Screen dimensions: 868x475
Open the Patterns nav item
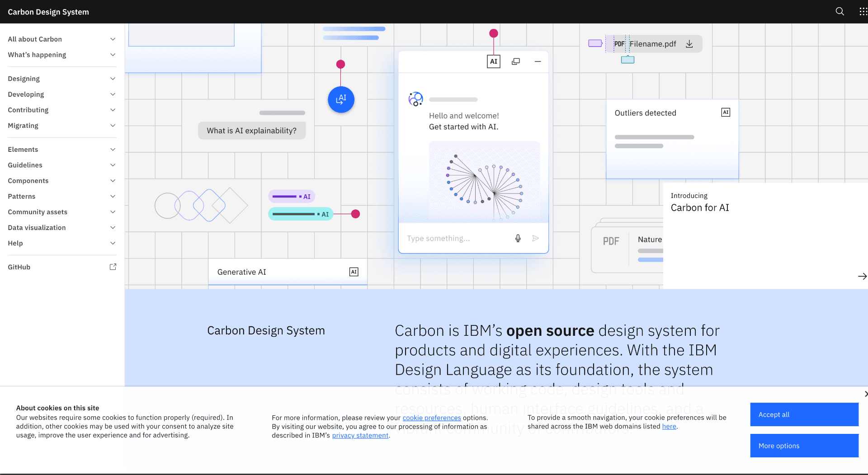click(x=62, y=196)
